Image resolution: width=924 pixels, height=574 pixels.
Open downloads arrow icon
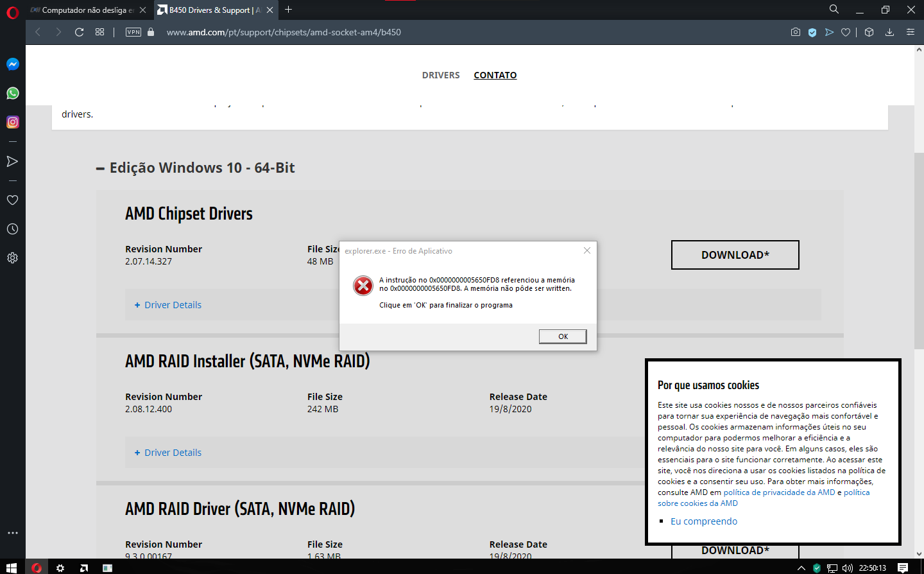click(x=889, y=32)
